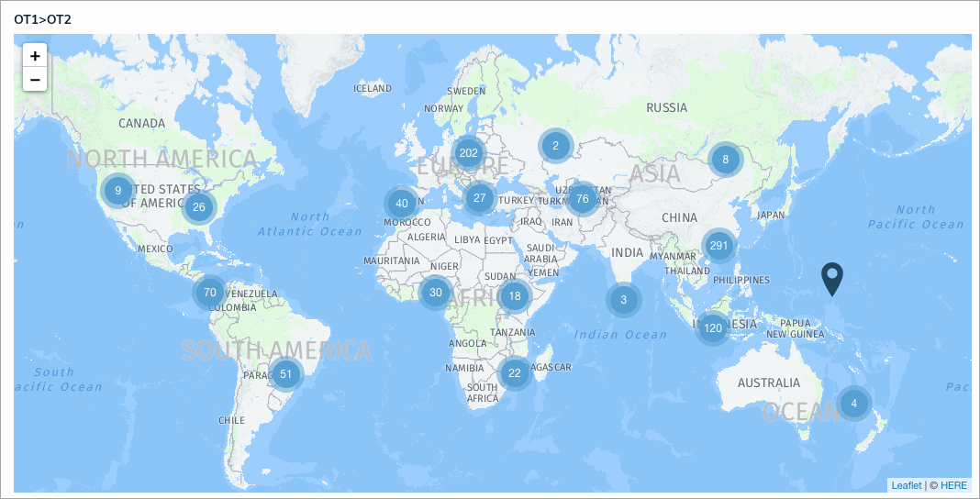Viewport: 980px width, 499px height.
Task: Open the cluster marker showing 27
Action: point(479,198)
